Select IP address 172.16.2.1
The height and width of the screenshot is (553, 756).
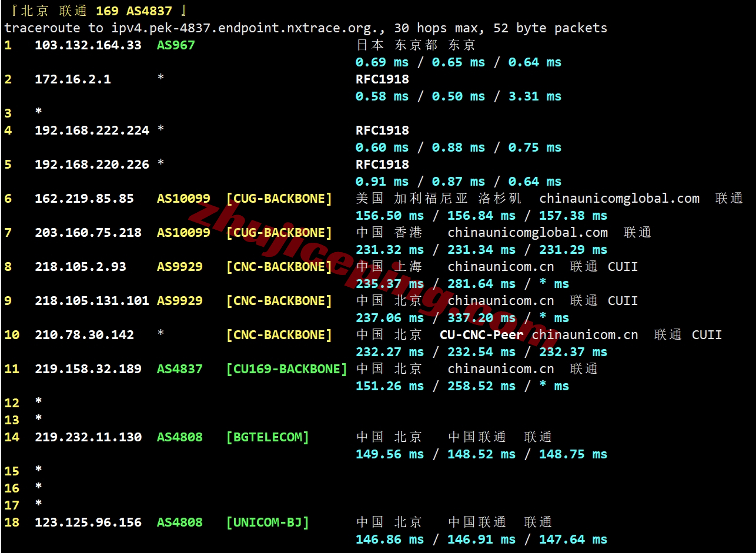[73, 79]
